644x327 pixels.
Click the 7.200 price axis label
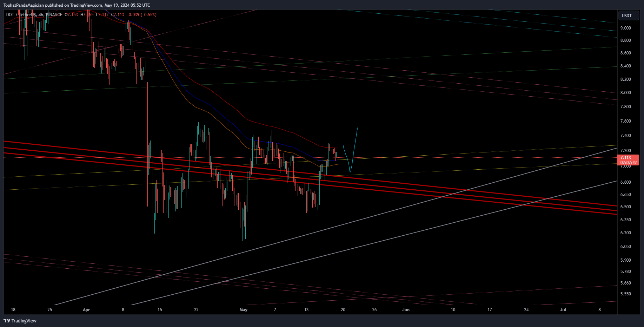click(625, 151)
